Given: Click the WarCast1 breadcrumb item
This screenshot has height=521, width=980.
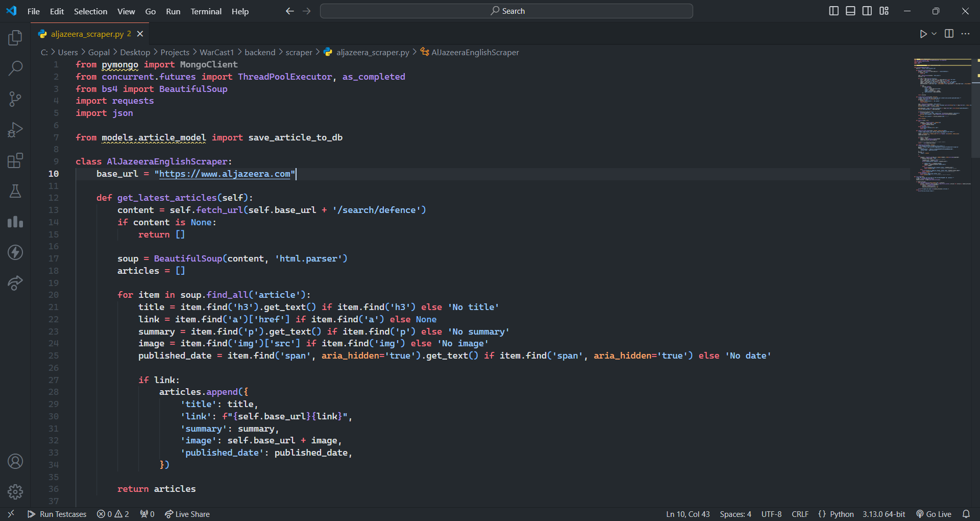Looking at the screenshot, I should (x=216, y=52).
